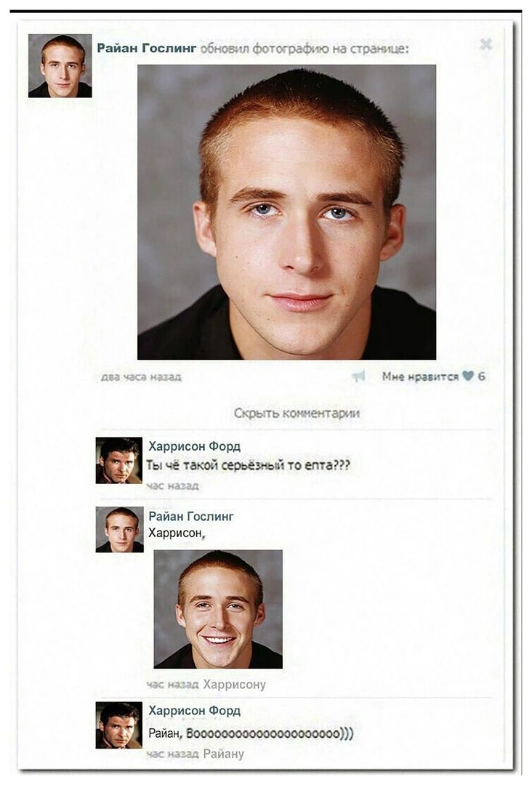
Task: Click the 'Харрисону' reply reference link
Action: (235, 684)
